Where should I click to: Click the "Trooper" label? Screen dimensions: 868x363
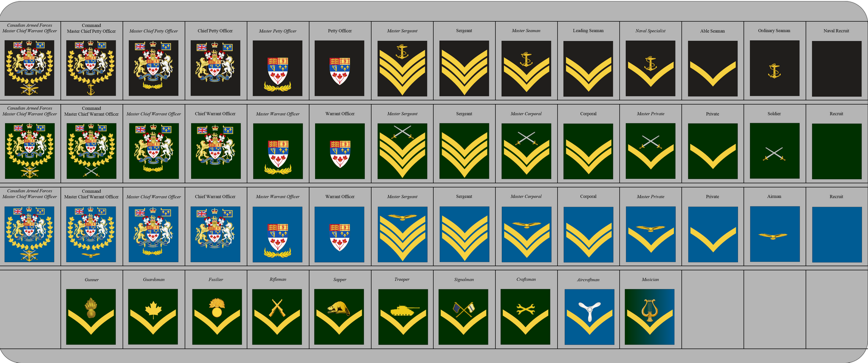tap(402, 280)
